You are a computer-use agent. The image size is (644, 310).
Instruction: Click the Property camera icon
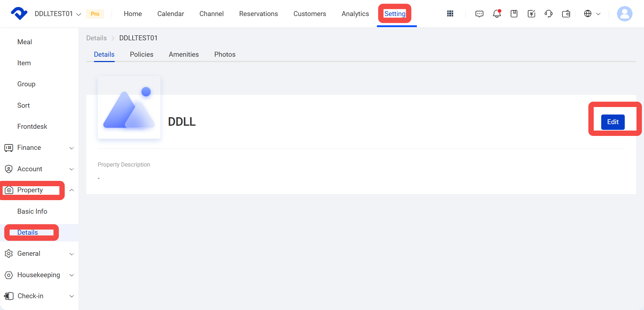(9, 190)
